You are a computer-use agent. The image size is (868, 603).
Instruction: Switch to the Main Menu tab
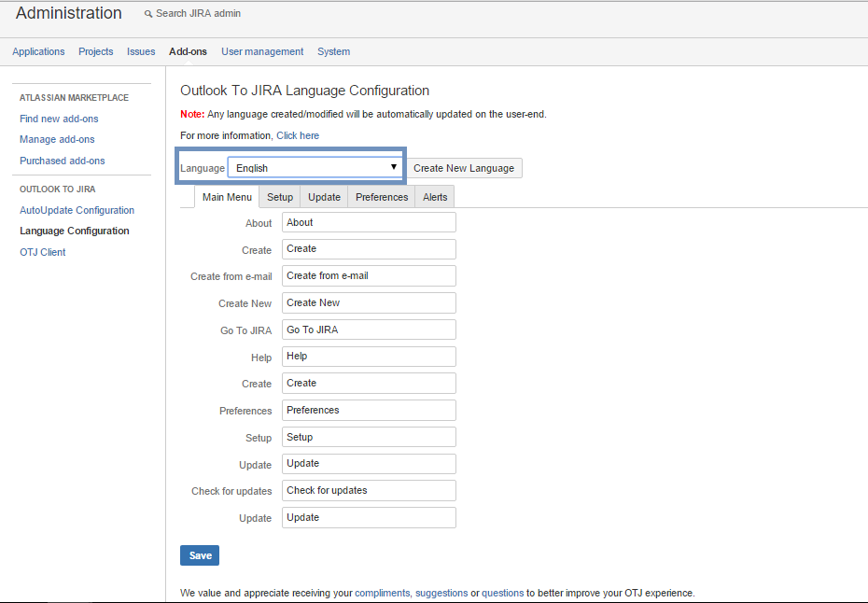[x=227, y=197]
